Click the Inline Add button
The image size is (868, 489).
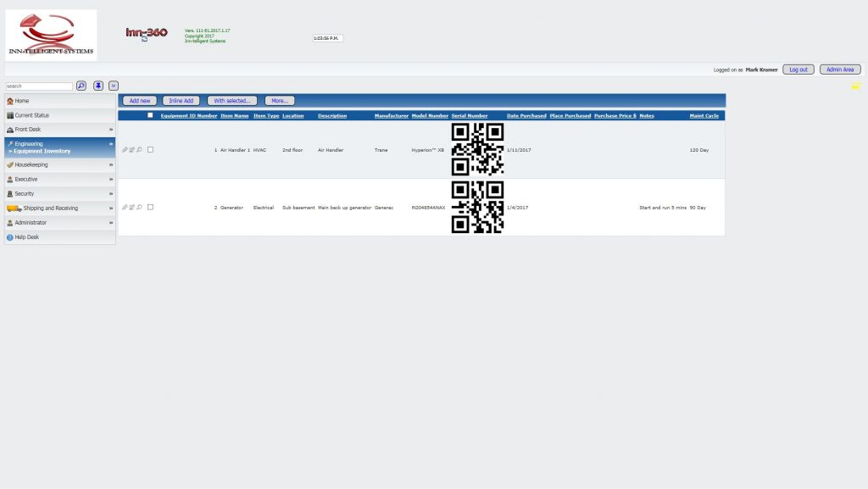(181, 101)
